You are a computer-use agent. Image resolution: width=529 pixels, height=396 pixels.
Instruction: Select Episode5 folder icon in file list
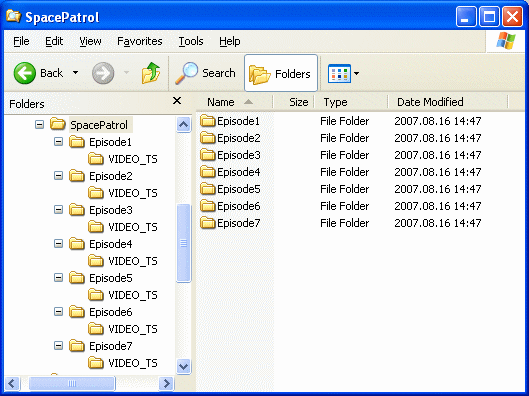[207, 189]
